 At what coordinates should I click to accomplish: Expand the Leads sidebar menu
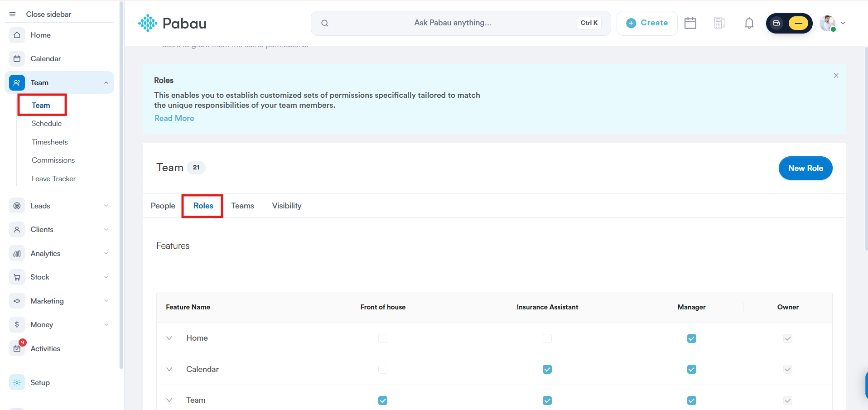106,206
